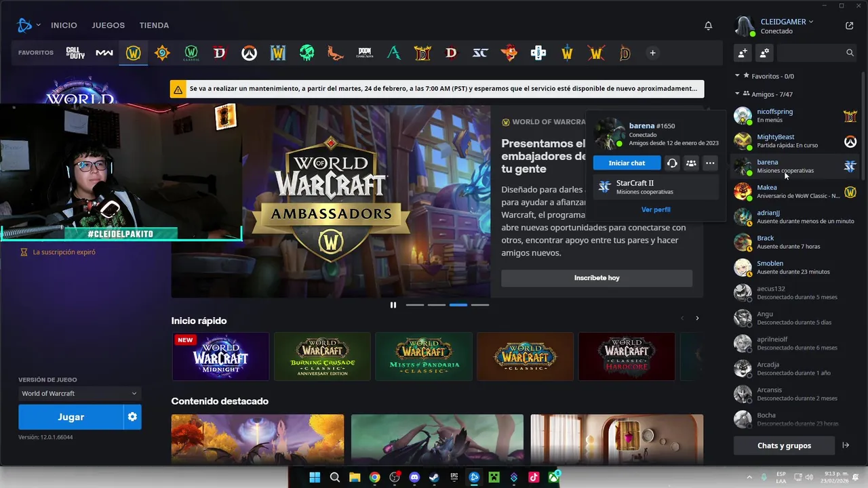
Task: Open Diablo IV from favorites bar
Action: point(220,53)
